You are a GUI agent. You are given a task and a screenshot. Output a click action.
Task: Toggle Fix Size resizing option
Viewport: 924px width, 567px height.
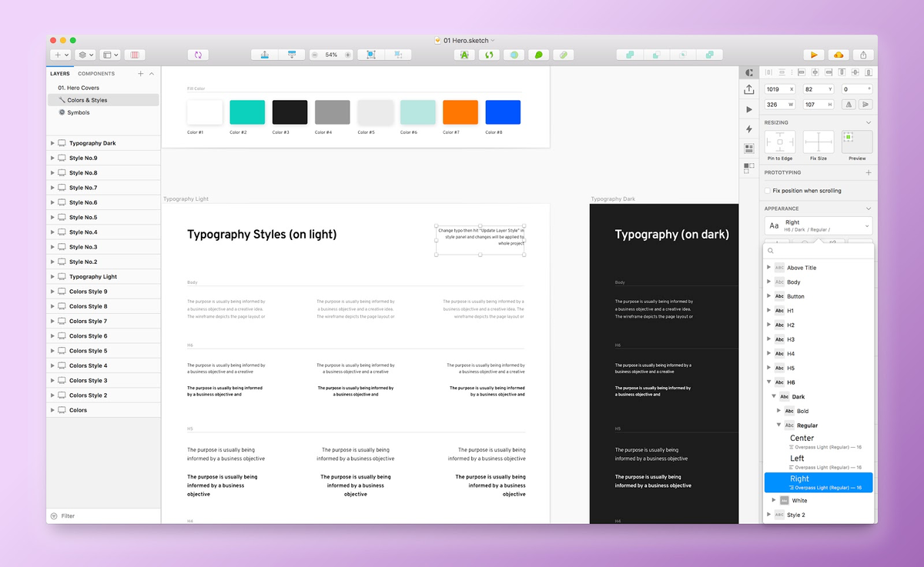(x=819, y=142)
